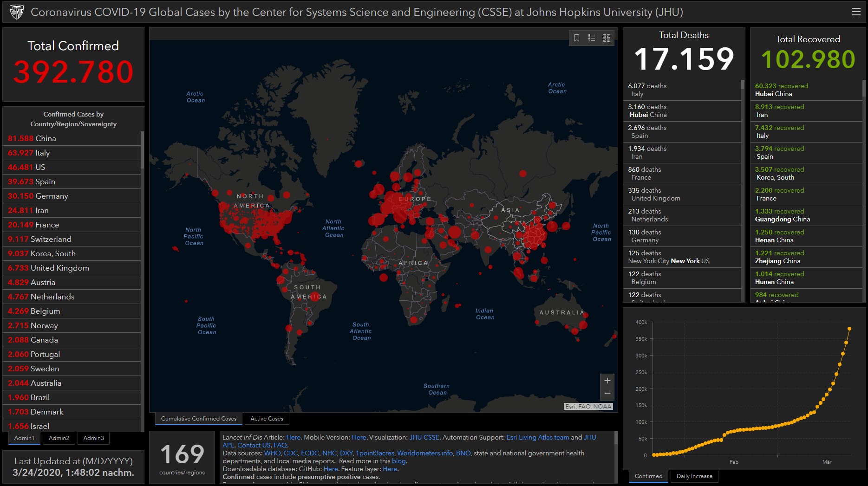Select 4.767 Netherlands row
The height and width of the screenshot is (486, 868).
[72, 297]
